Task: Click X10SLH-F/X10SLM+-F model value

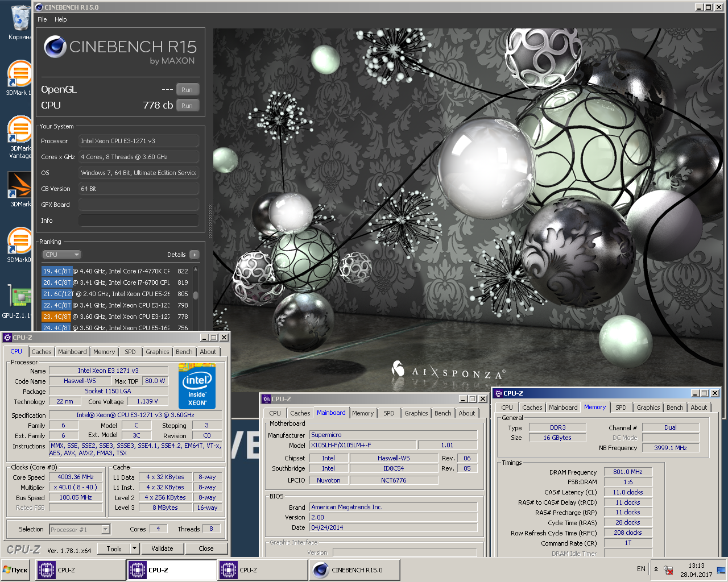Action: point(363,445)
